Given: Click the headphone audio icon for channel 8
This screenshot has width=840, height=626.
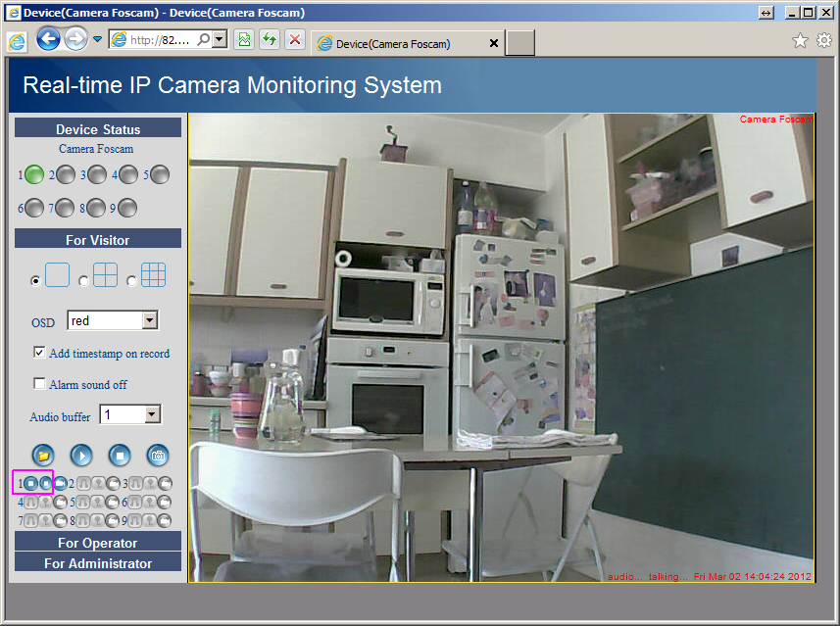Looking at the screenshot, I should click(x=83, y=520).
